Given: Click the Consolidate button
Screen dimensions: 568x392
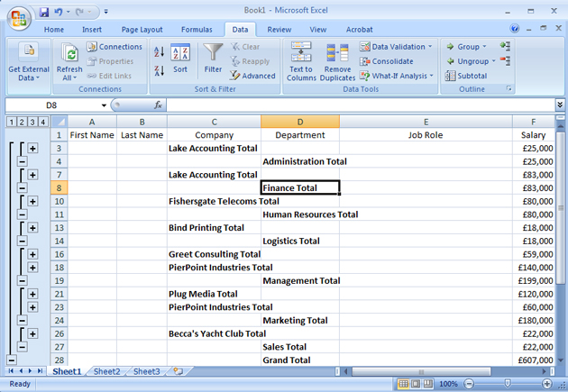Looking at the screenshot, I should (x=386, y=61).
